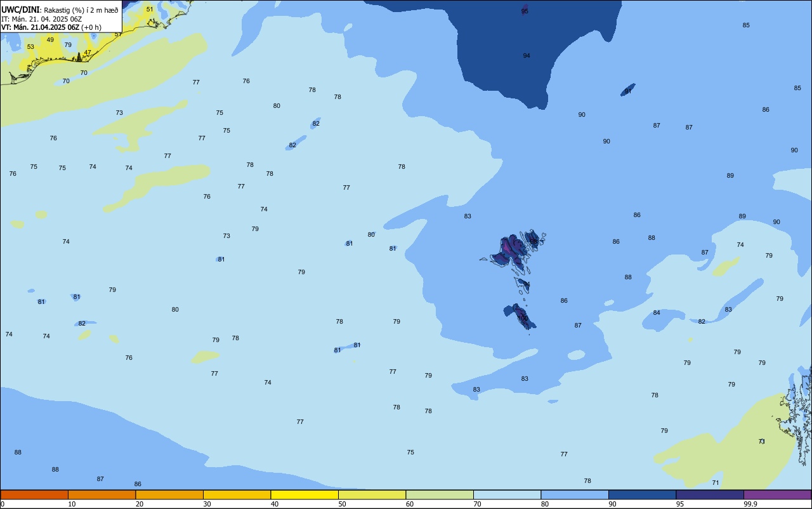Click the 'IT: Mán. 21. 04. 2025 06Z' line

[x=43, y=19]
